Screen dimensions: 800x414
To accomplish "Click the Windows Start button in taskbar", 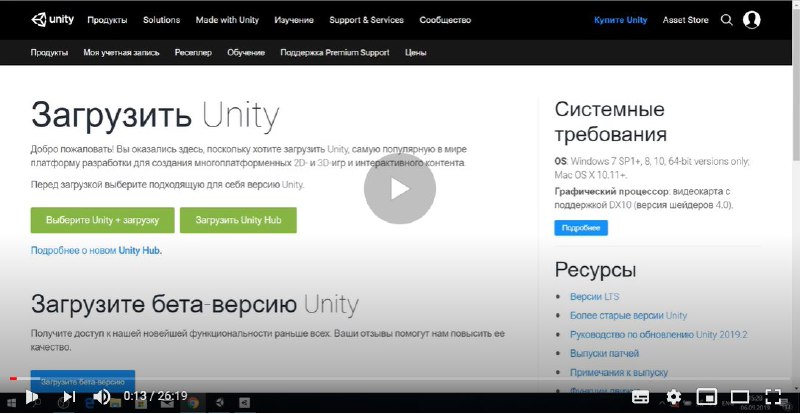I will [11, 403].
